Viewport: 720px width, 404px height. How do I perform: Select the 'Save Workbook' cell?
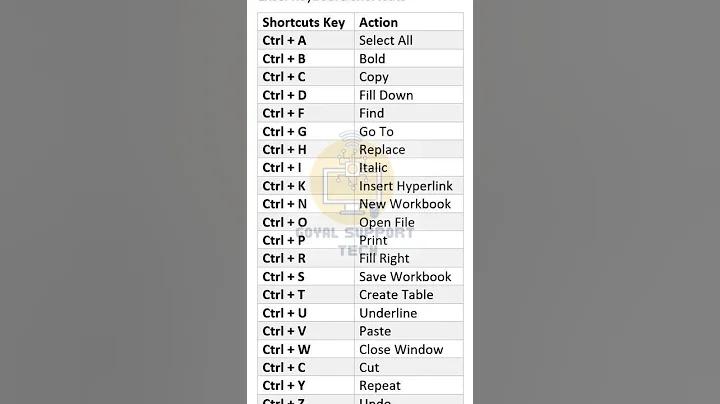(409, 276)
